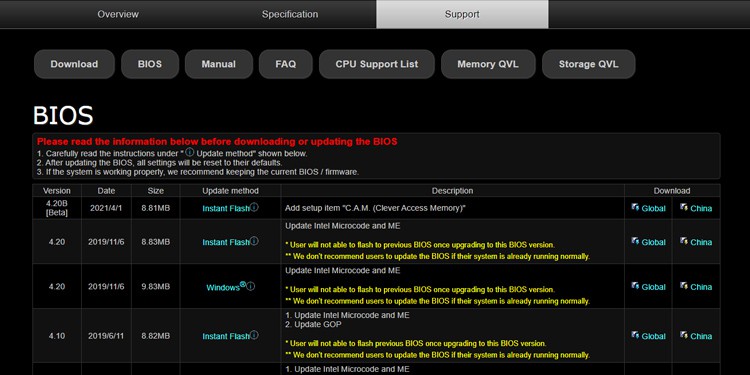This screenshot has height=375, width=750.
Task: Click the info icon beside 'Update method' in notes
Action: [189, 152]
